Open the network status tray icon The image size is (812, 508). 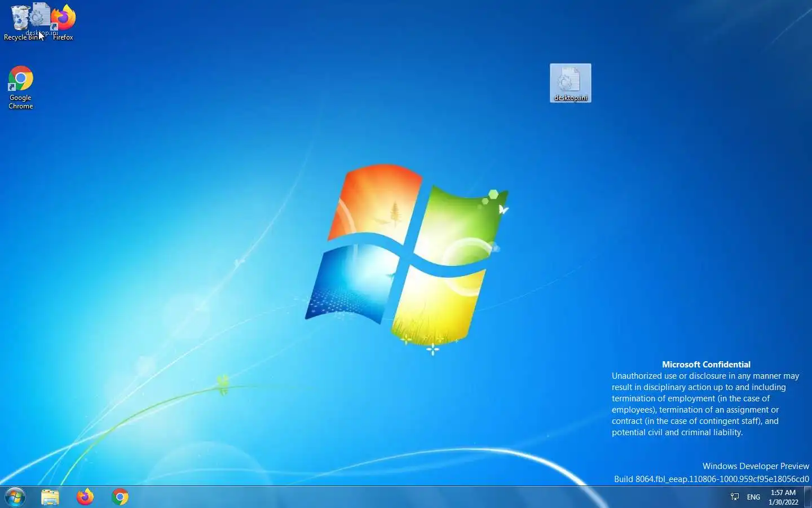[x=735, y=497]
